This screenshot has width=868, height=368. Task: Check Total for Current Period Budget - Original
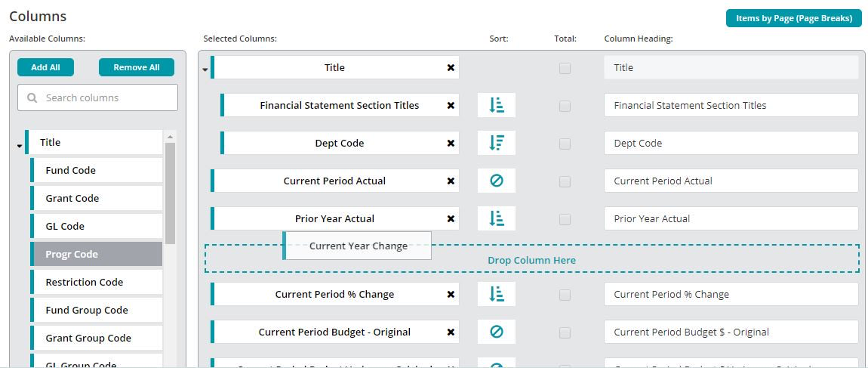(565, 332)
